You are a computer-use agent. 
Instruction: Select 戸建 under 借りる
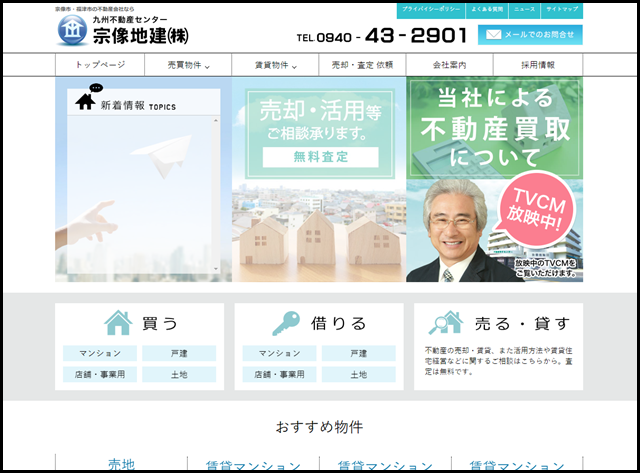coord(359,353)
